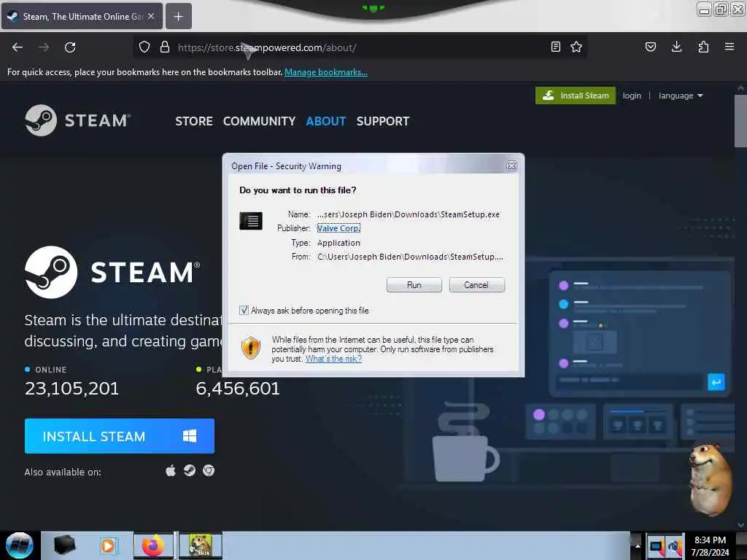Click the Firefox taskbar icon
This screenshot has width=747, height=560.
[x=153, y=545]
